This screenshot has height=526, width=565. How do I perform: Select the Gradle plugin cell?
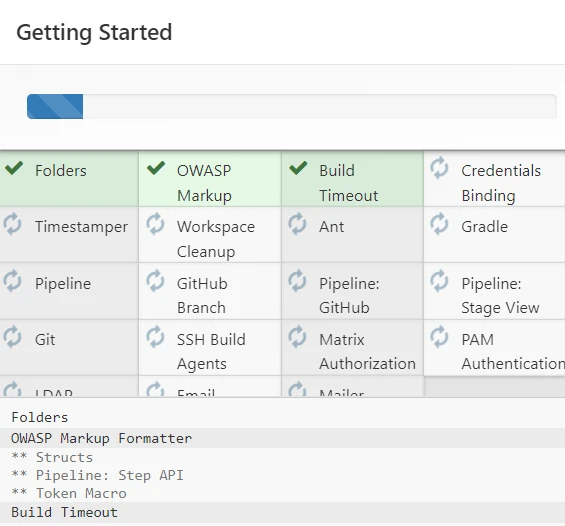coord(494,235)
